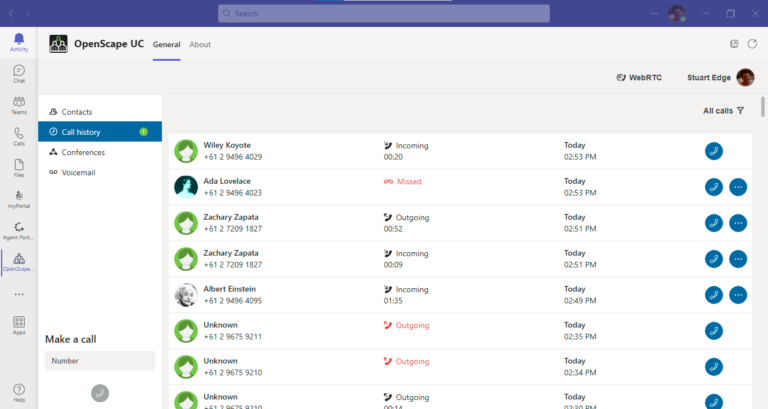
Task: Click Wiley Koyote avatar
Action: pyautogui.click(x=186, y=151)
